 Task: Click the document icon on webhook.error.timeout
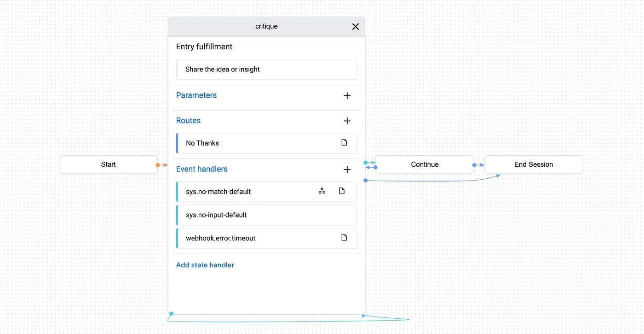pos(344,237)
